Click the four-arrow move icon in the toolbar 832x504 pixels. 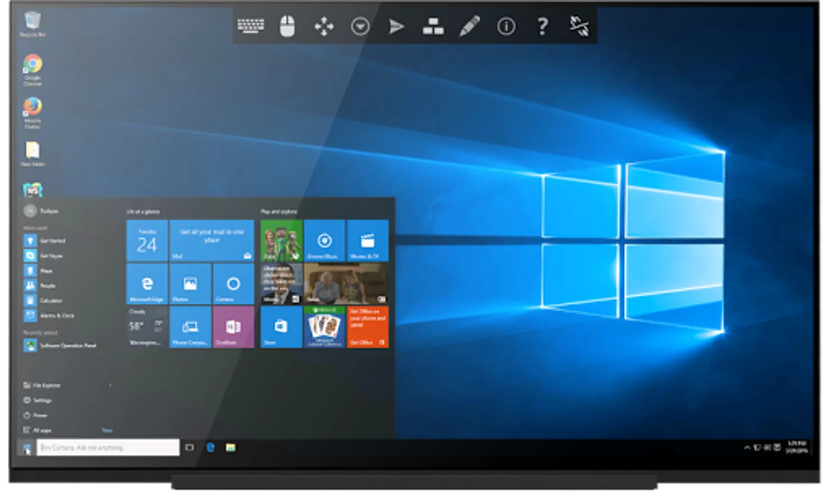(x=324, y=26)
